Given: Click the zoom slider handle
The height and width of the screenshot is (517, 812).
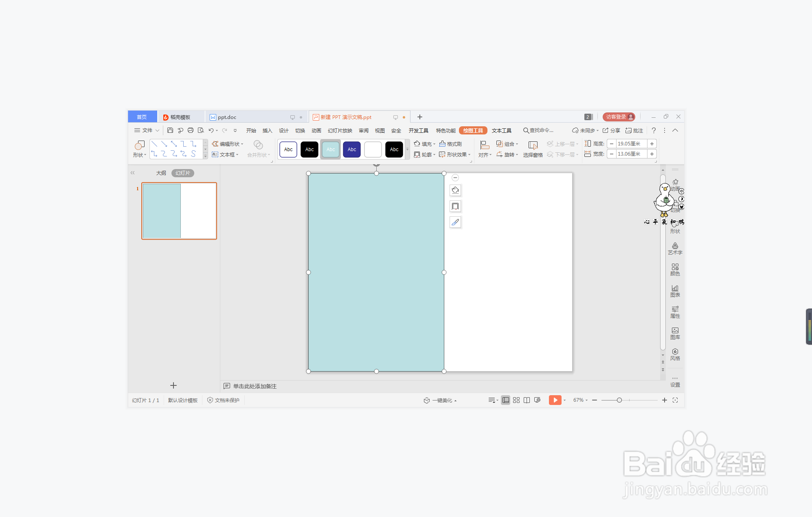Looking at the screenshot, I should (619, 400).
